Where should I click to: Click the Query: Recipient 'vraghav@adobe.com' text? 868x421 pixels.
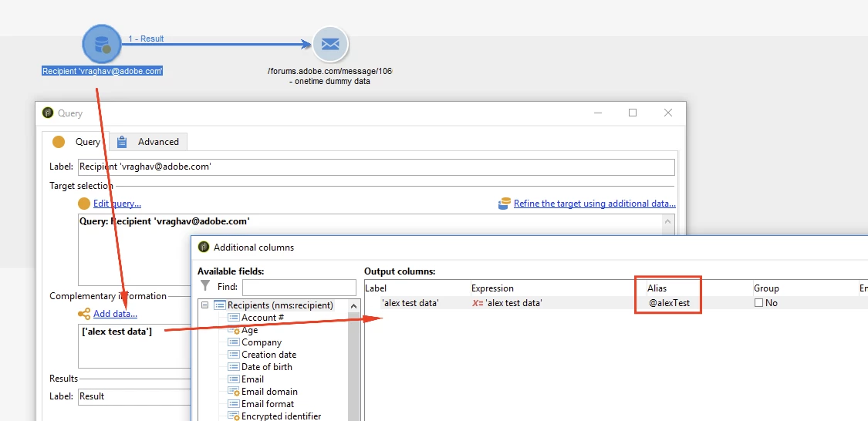pos(164,221)
